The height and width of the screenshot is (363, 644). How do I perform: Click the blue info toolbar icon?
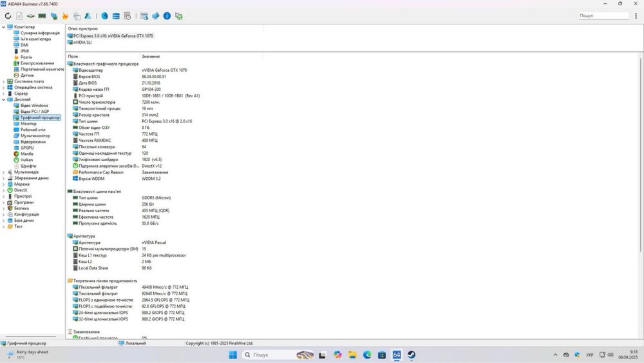[167, 16]
